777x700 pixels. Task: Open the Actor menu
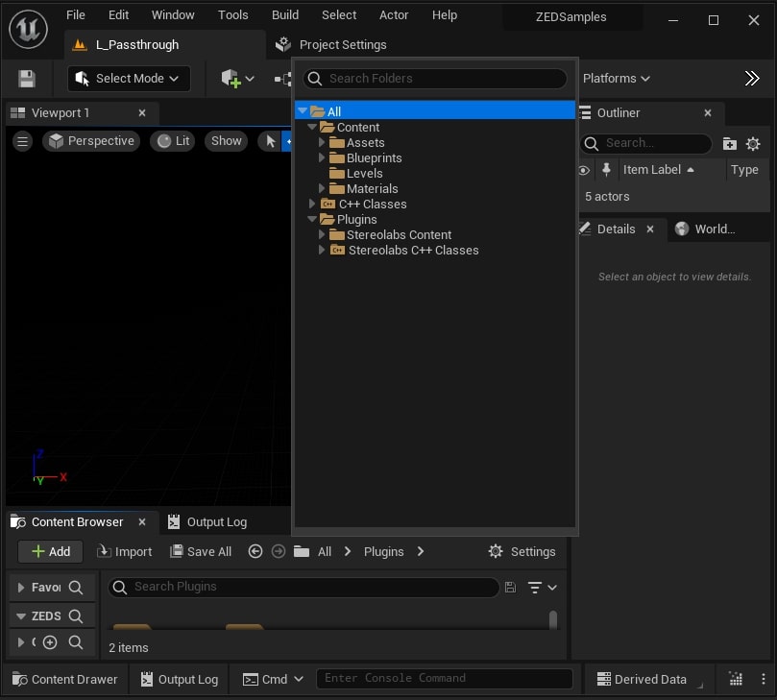pyautogui.click(x=394, y=14)
